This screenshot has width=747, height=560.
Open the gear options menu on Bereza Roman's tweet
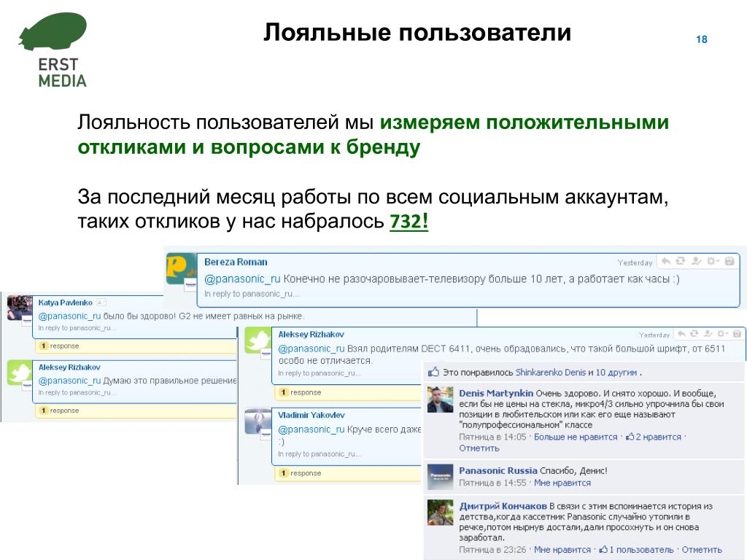click(x=713, y=261)
